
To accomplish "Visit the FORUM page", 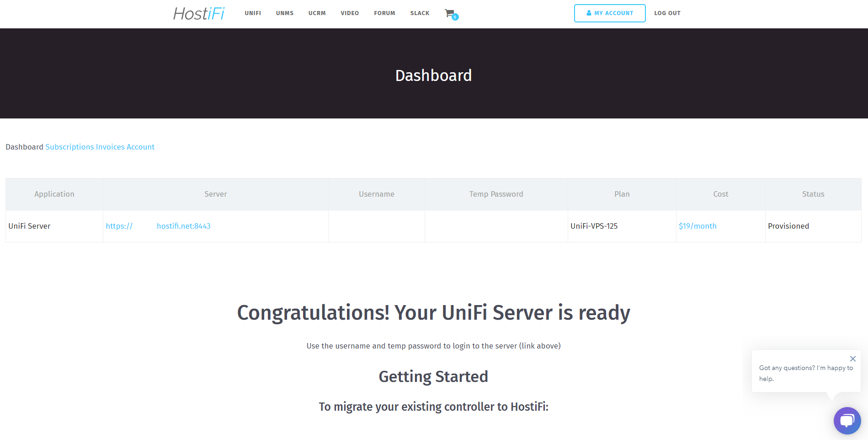I will [x=384, y=13].
